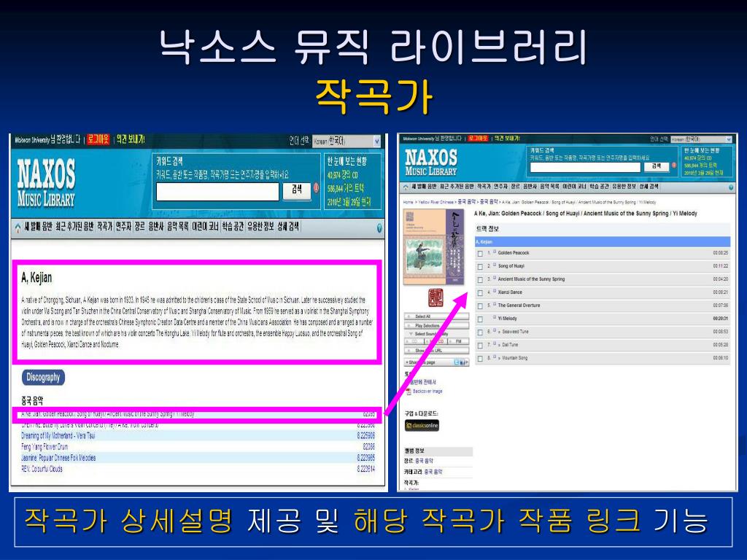Screen dimensions: 747x560
Task: Select FM sound quality button
Action: pos(458,341)
